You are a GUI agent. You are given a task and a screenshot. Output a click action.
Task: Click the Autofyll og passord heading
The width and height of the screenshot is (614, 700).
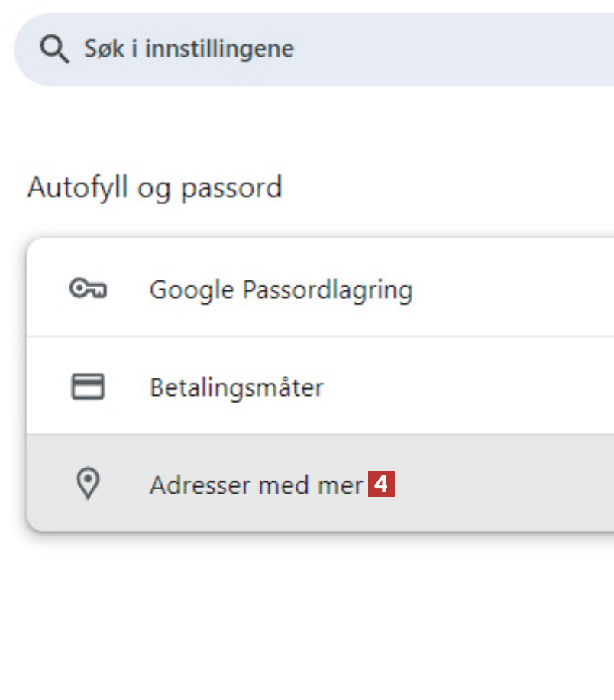tap(154, 187)
